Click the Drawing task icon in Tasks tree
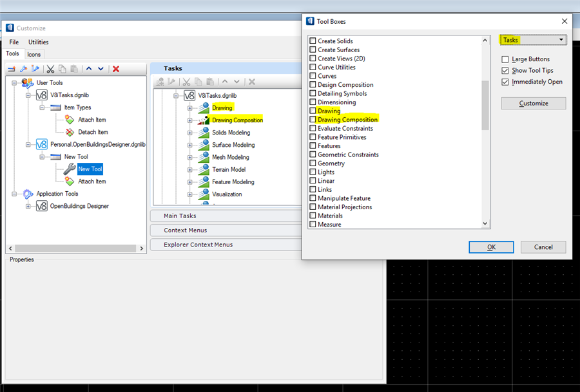The width and height of the screenshot is (580, 392). (x=204, y=108)
